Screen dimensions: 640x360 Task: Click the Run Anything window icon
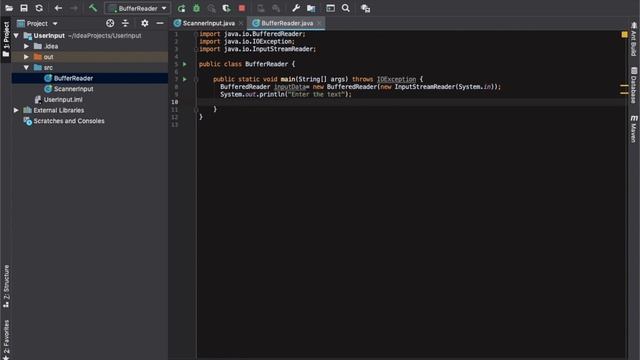point(330,8)
